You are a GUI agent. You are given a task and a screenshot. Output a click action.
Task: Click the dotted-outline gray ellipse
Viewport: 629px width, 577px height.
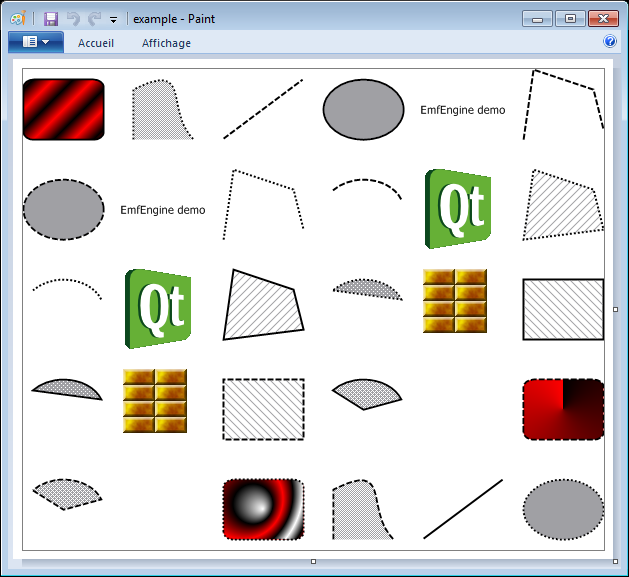pyautogui.click(x=563, y=509)
